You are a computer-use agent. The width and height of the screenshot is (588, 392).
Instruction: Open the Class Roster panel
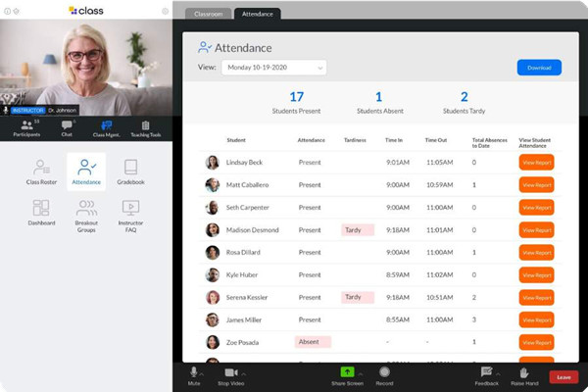(41, 171)
